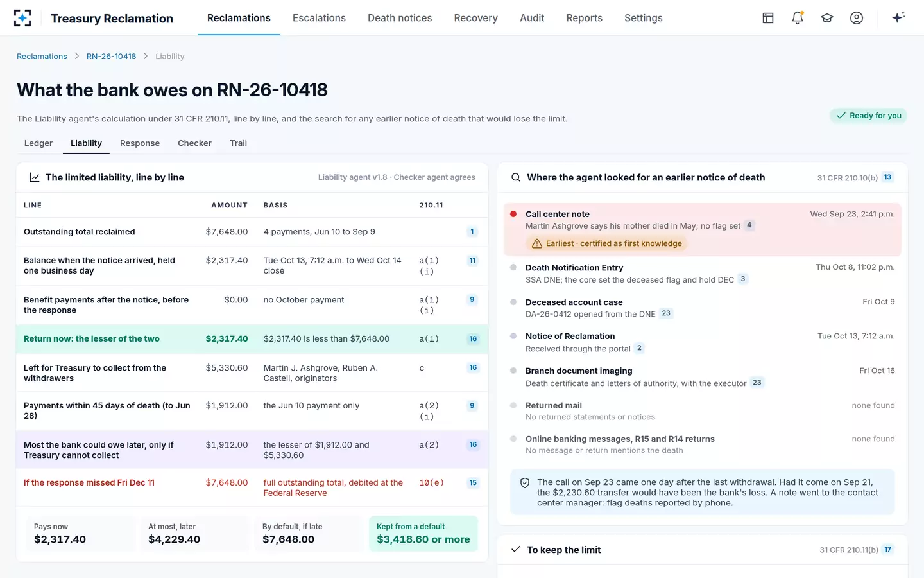Switch to the Checker tab
This screenshot has width=924, height=578.
[x=194, y=143]
